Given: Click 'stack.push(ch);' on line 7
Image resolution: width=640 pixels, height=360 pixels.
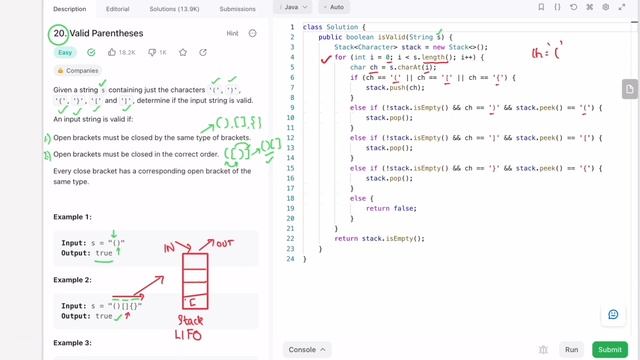Looking at the screenshot, I should pos(395,87).
